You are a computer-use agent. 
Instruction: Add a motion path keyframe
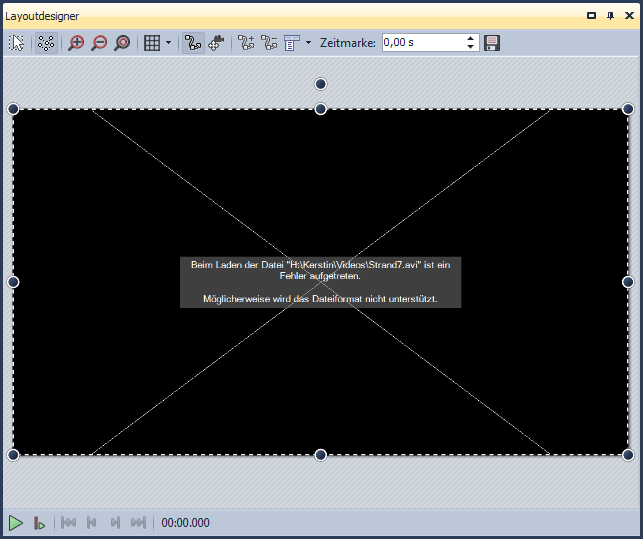246,43
